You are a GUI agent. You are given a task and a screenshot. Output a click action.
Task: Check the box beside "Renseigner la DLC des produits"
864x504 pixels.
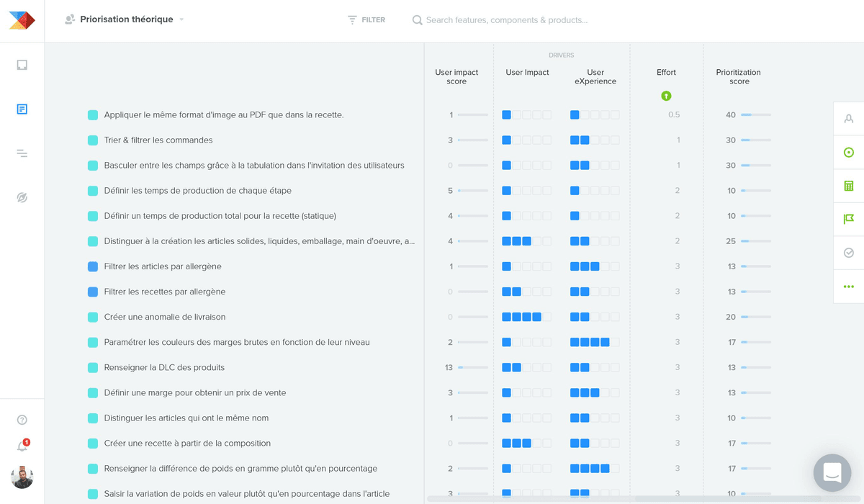pyautogui.click(x=93, y=367)
